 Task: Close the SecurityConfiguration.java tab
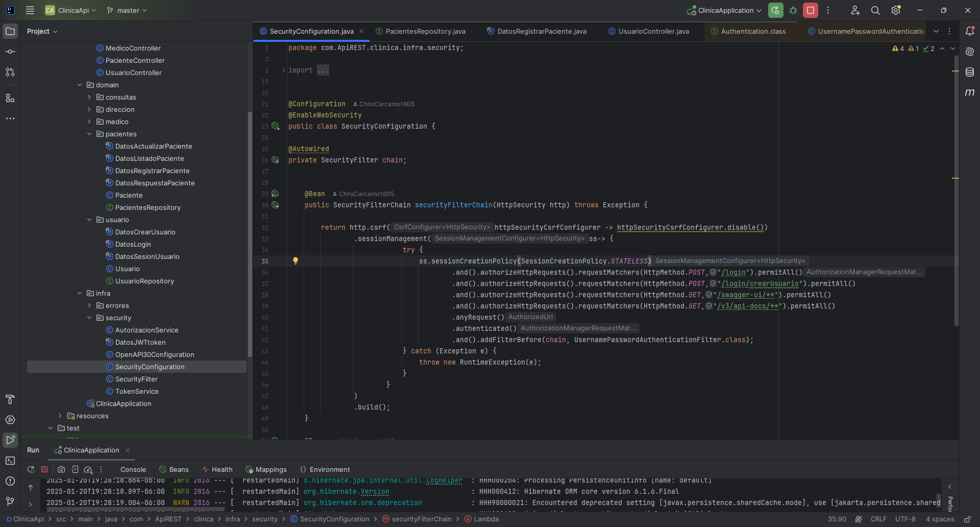pyautogui.click(x=361, y=31)
